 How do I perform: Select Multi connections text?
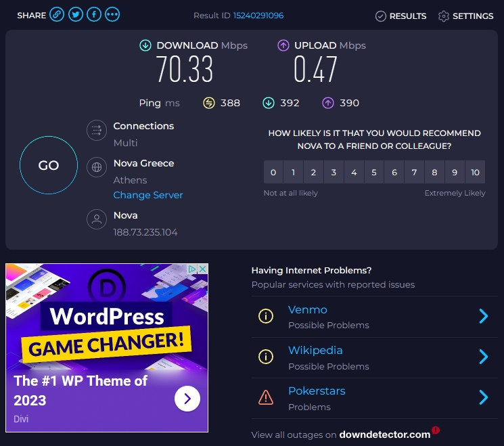(125, 143)
